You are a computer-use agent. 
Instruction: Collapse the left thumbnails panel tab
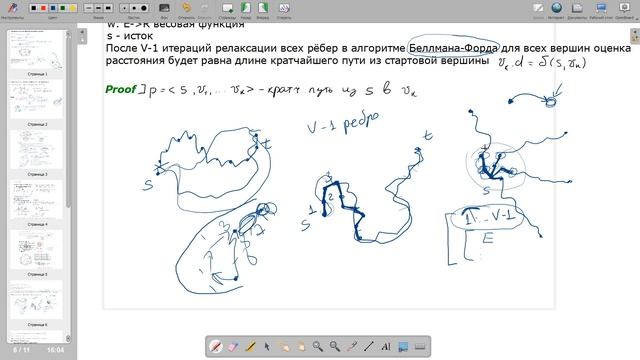coord(82,36)
